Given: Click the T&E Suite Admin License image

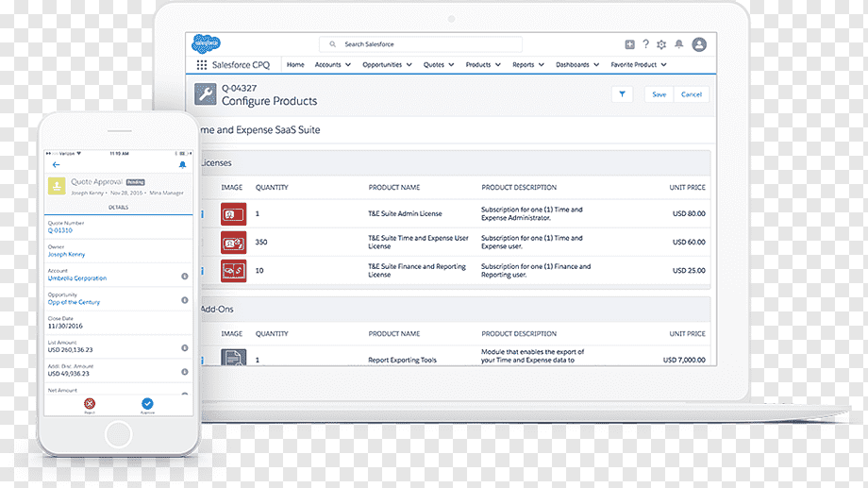Looking at the screenshot, I should [x=234, y=214].
